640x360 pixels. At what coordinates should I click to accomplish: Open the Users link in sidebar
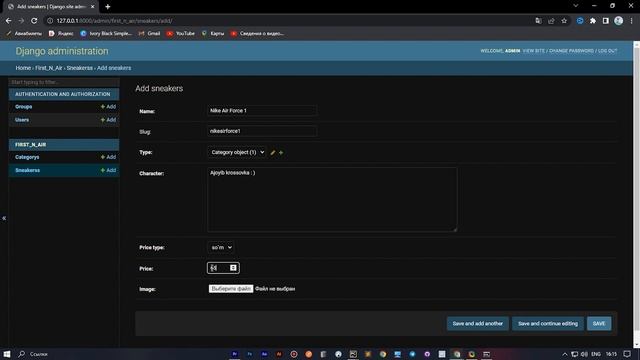coord(22,120)
